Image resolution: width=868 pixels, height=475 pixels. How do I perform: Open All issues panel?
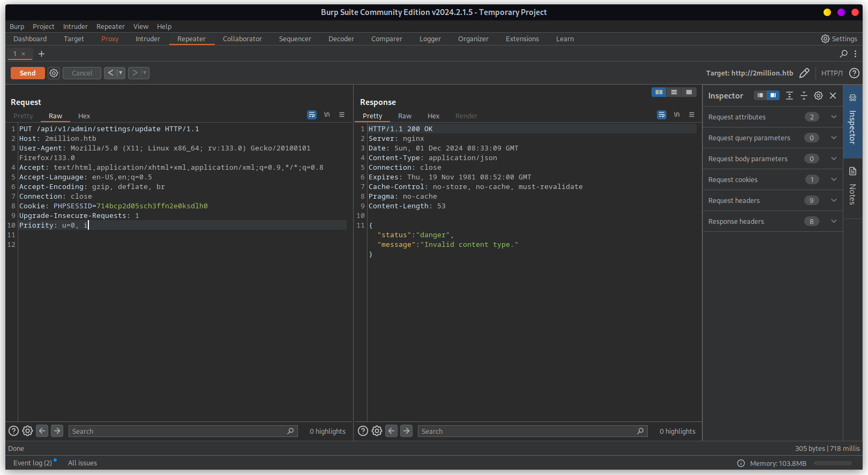[83, 463]
